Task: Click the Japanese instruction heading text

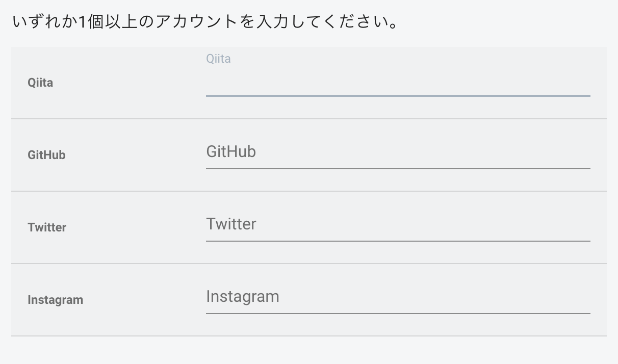Action: point(204,22)
